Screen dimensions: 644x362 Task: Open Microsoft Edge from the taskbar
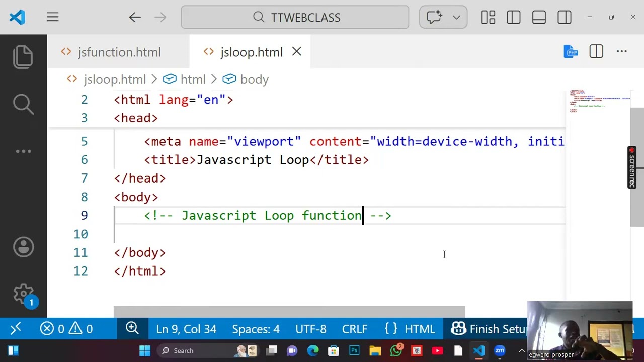coord(313,351)
